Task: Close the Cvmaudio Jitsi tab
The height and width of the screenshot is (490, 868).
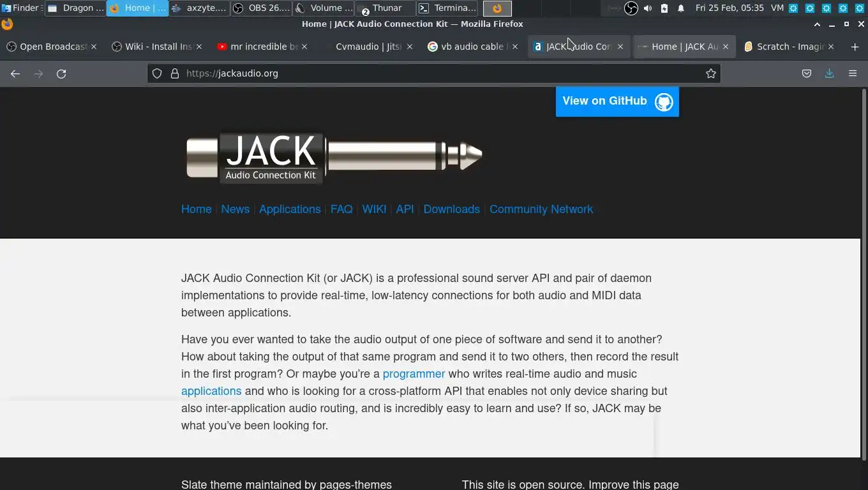Action: tap(410, 47)
